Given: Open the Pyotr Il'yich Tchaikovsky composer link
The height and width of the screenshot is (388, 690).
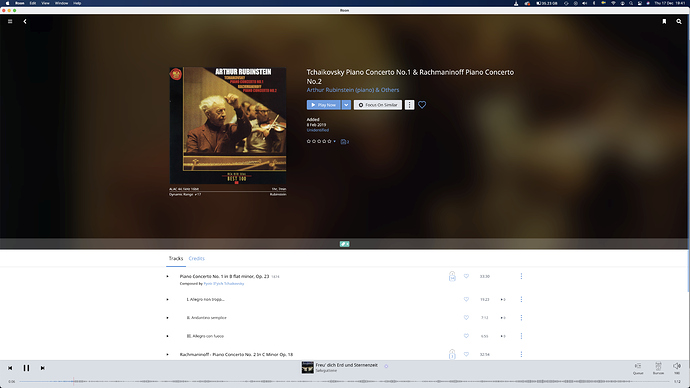Looking at the screenshot, I should [x=224, y=284].
